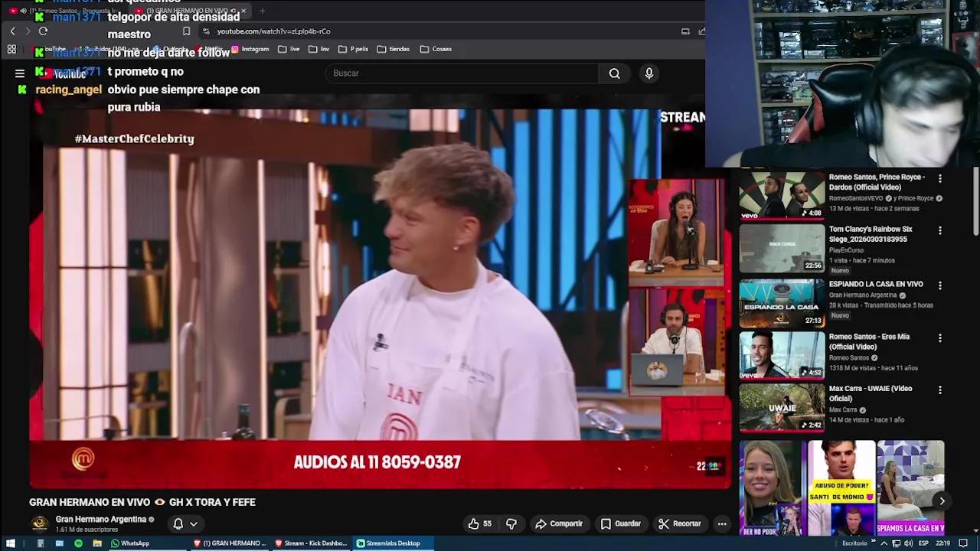Screen dimensions: 980x551
Task: Open the 'P pelis' bookmarks folder
Action: coord(353,49)
